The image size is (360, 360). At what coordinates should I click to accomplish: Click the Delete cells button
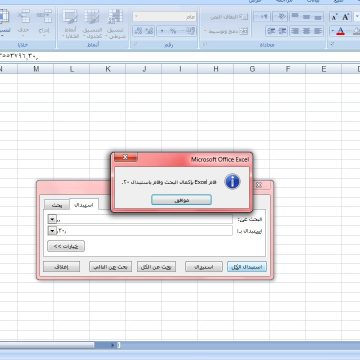pos(24,24)
